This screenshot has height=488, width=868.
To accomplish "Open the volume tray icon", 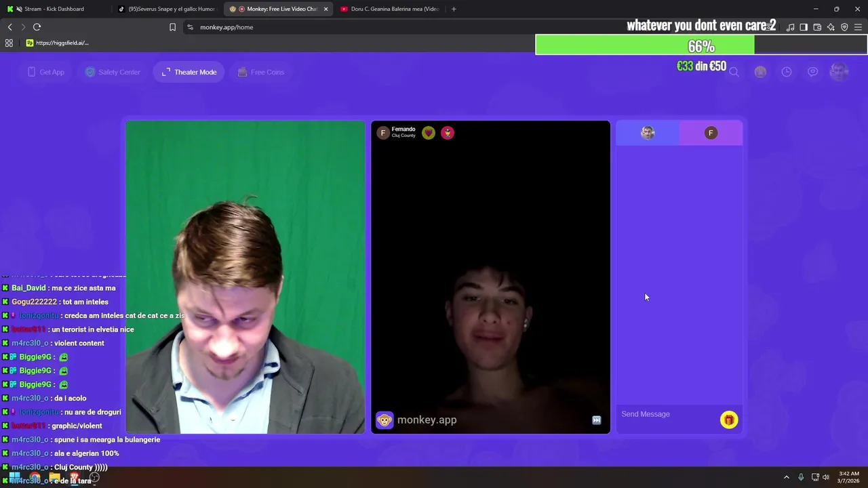I will tap(826, 477).
